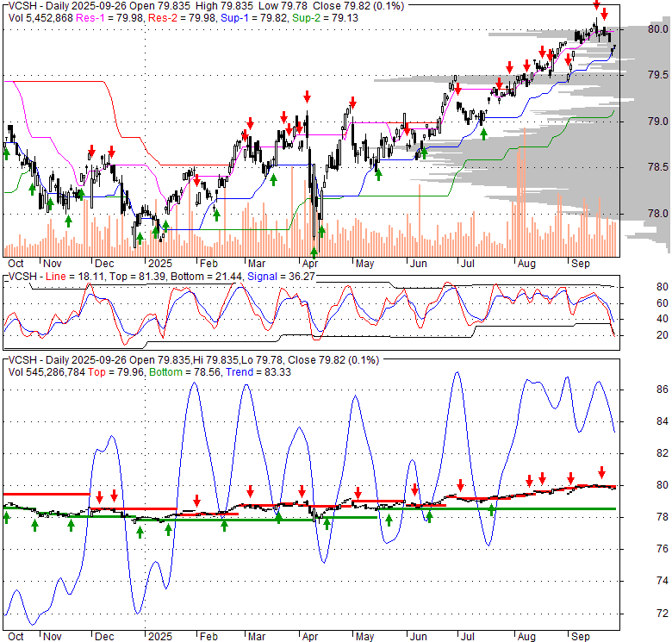Viewport: 672px width, 642px height.
Task: Click '20' on the oscillator panel scale
Action: 663,335
